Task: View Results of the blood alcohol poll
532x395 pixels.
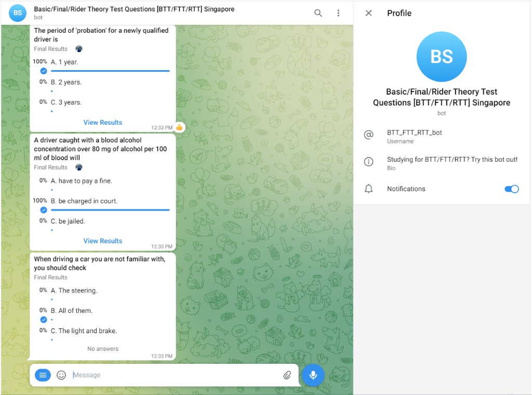Action: [103, 241]
